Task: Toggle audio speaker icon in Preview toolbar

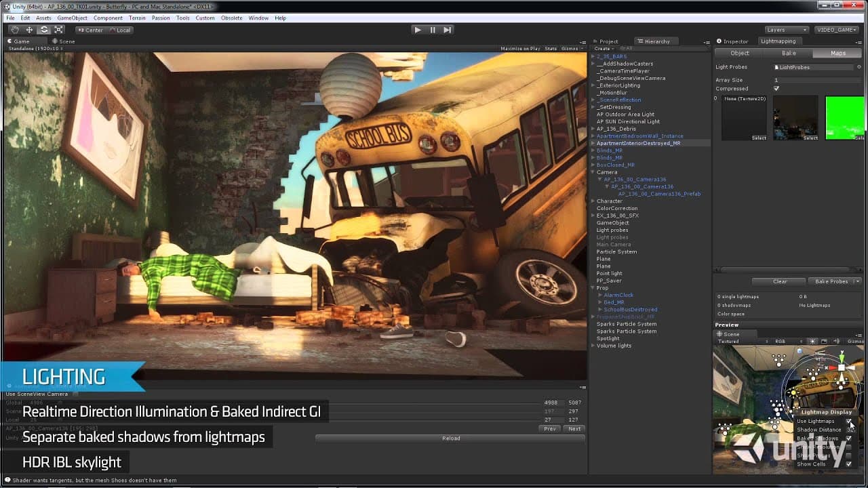Action: [836, 342]
